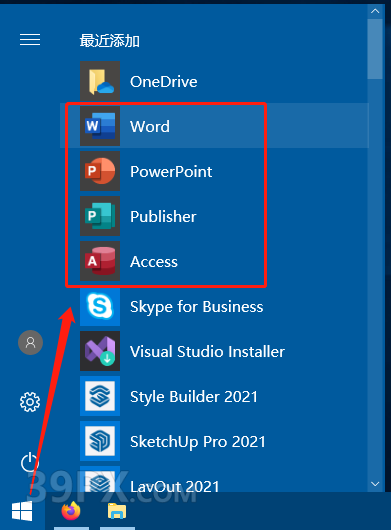The height and width of the screenshot is (530, 391).
Task: Click the Publisher app icon
Action: coord(100,216)
